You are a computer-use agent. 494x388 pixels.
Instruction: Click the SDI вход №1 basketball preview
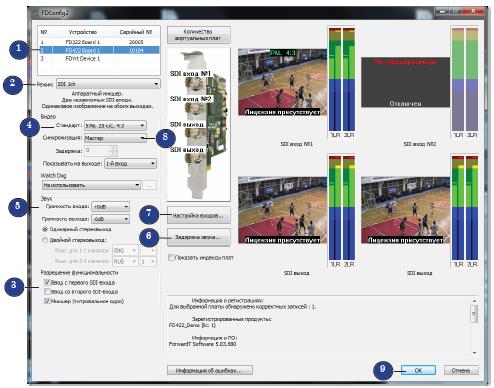(x=282, y=82)
